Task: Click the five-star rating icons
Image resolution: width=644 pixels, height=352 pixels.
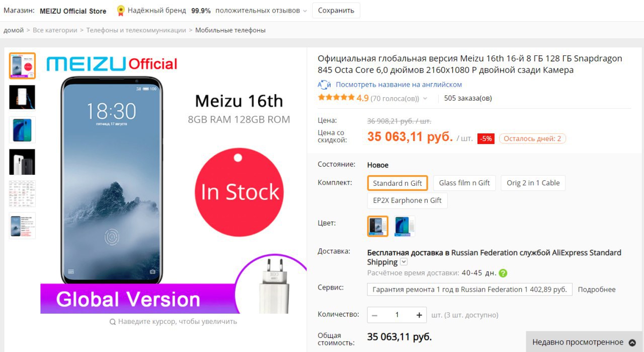Action: click(x=336, y=98)
